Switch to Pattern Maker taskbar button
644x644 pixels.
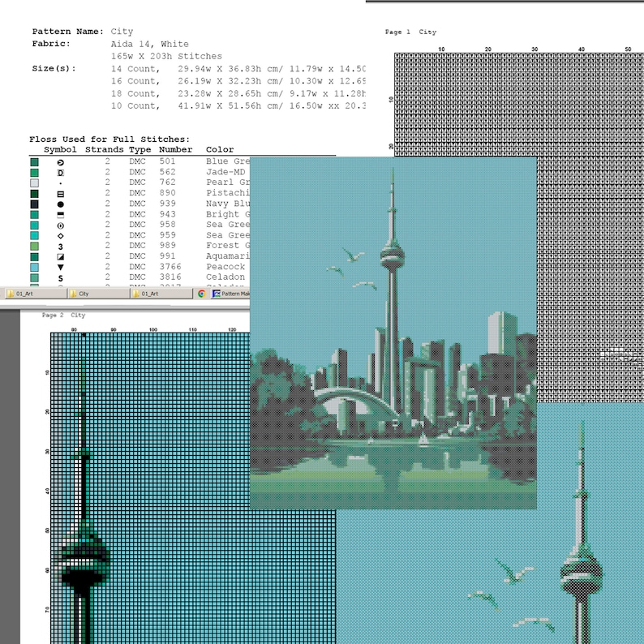(231, 294)
